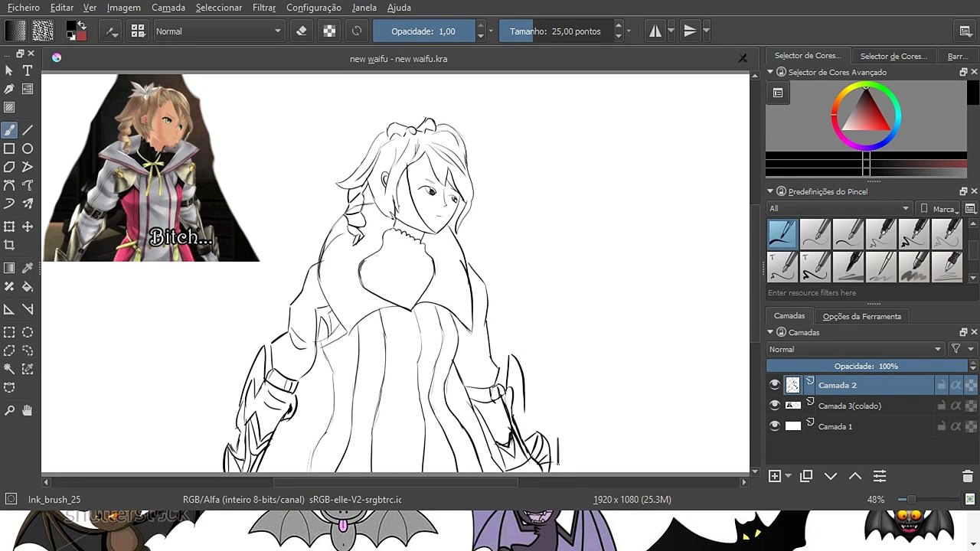Move layer down in stack
This screenshot has width=980, height=551.
point(831,476)
